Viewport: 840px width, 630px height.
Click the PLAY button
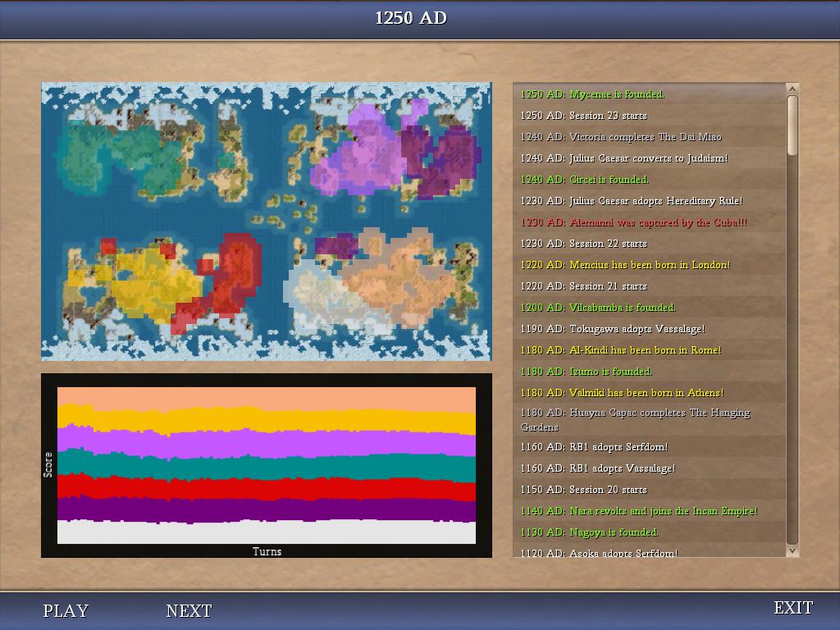pyautogui.click(x=66, y=610)
